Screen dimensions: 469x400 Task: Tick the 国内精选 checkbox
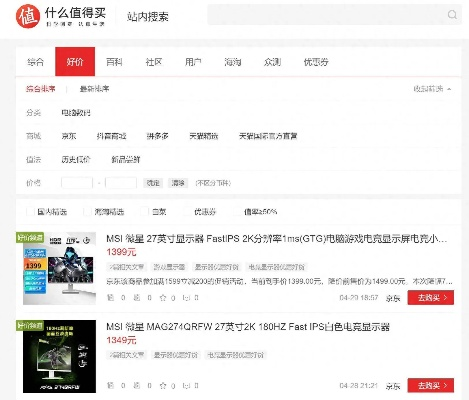[30, 211]
